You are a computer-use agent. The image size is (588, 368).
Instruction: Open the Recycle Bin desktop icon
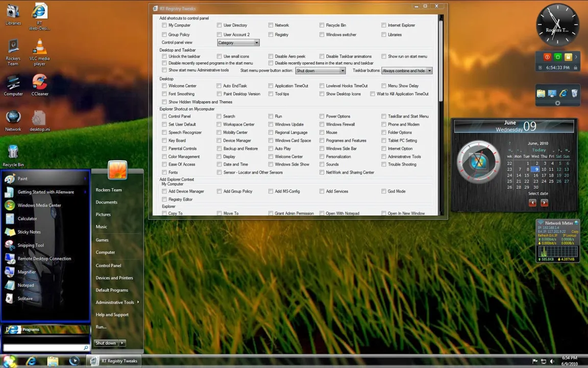pos(13,156)
